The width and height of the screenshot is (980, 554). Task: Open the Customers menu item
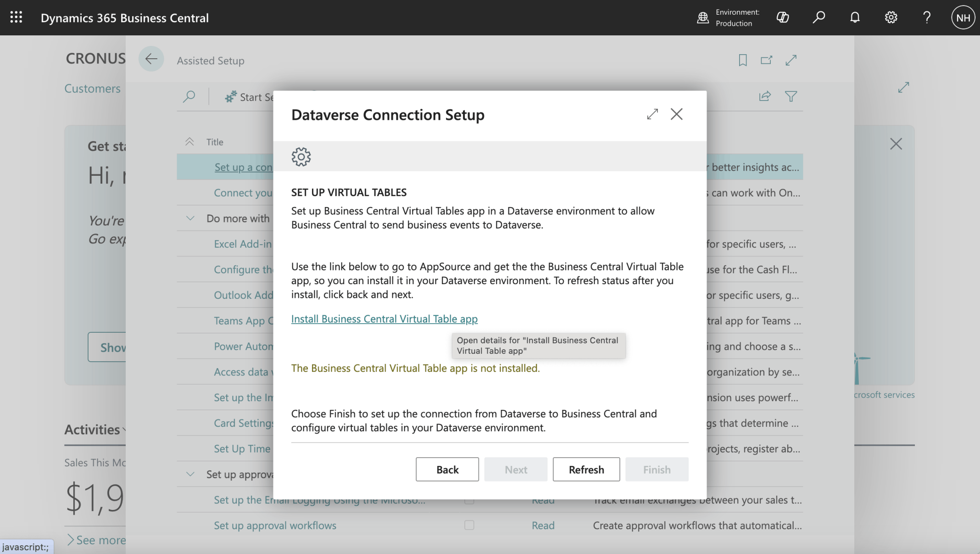(92, 89)
